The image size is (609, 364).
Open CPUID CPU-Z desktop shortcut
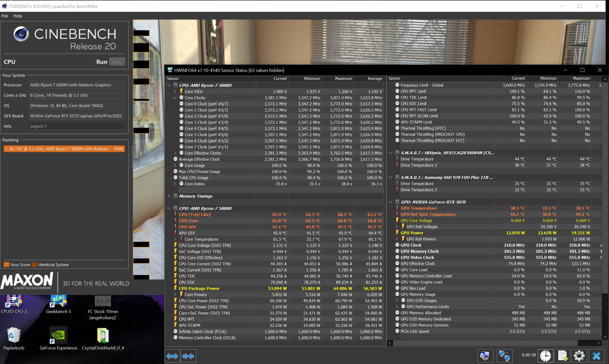click(x=14, y=304)
